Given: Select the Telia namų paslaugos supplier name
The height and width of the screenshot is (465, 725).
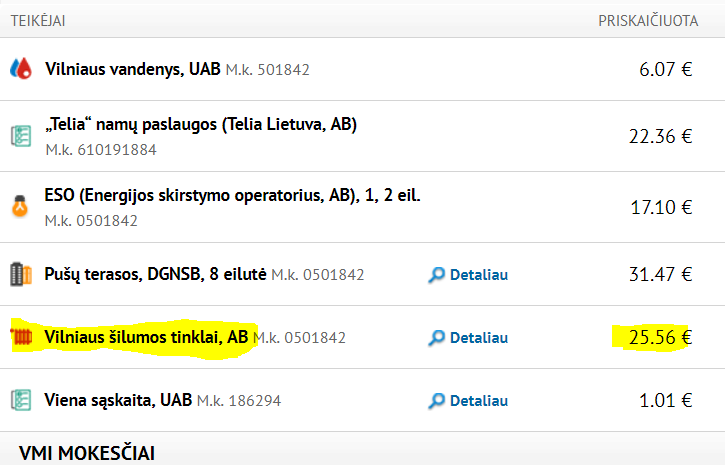Looking at the screenshot, I should point(201,124).
